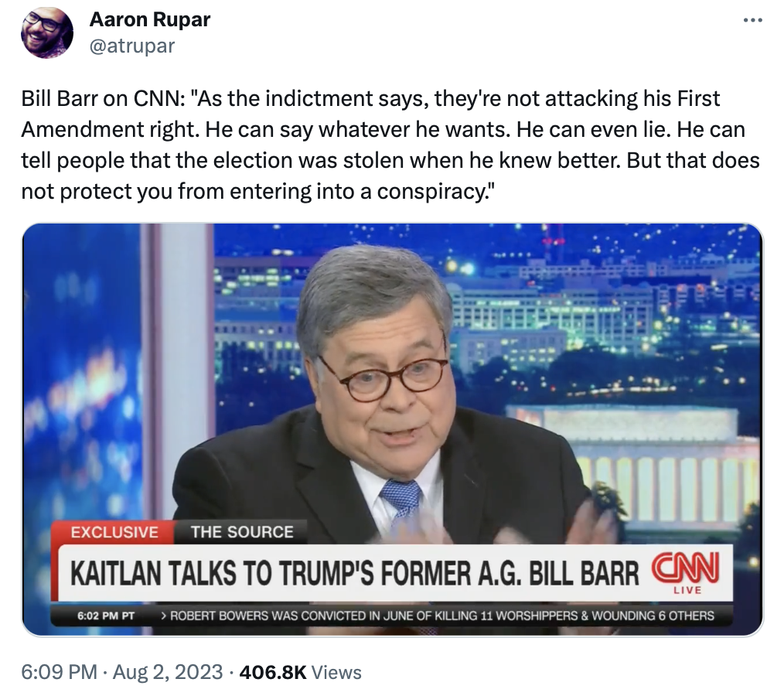
Task: Click Aaron Rupar's profile avatar
Action: tap(47, 32)
